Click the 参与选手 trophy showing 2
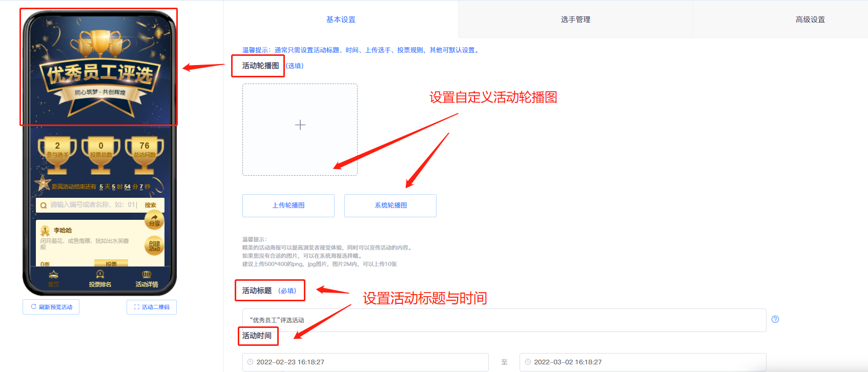868x372 pixels. pyautogui.click(x=57, y=152)
